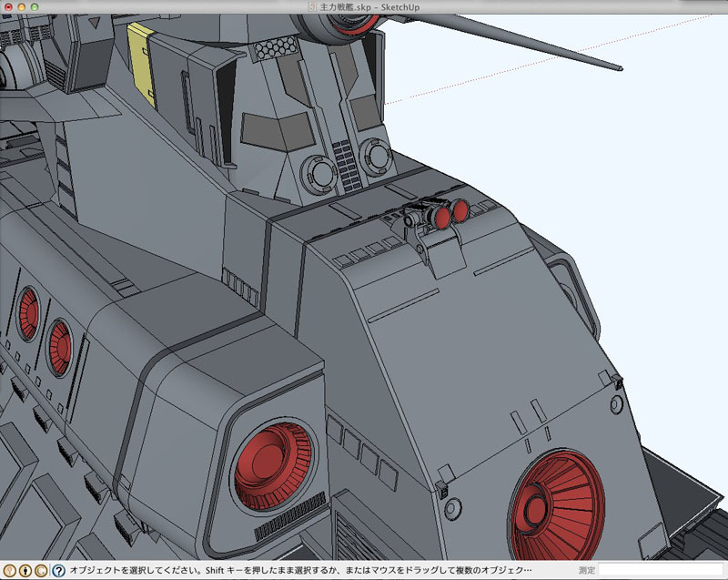Viewport: 728px width, 580px height.
Task: Select the hexagon-patterned grille panel on the tower
Action: coord(276,50)
